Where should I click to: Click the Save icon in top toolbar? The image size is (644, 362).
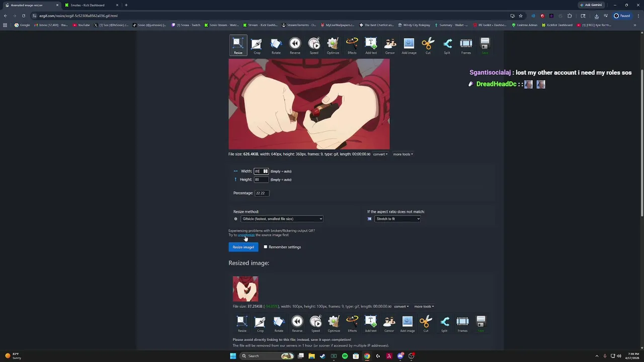[485, 45]
